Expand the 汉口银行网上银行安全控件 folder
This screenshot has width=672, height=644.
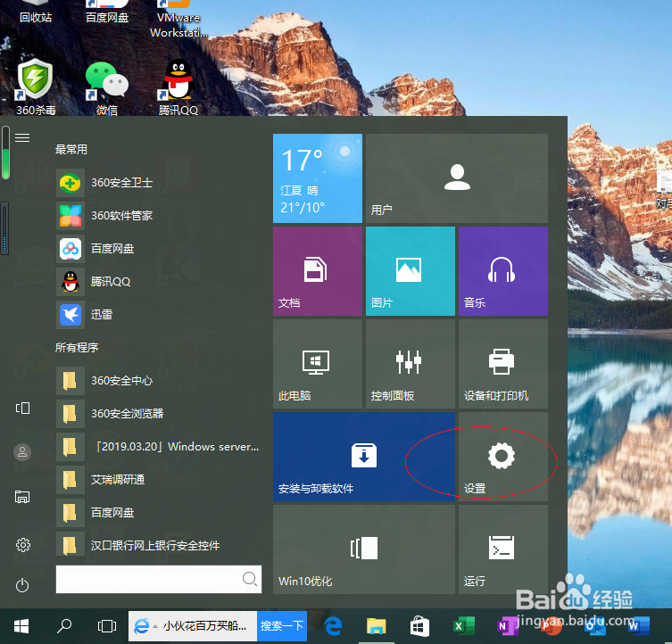point(158,545)
